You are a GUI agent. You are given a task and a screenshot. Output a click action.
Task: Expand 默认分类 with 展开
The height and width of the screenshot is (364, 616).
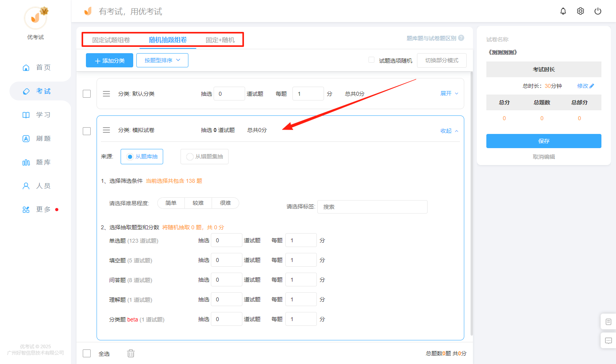[449, 93]
